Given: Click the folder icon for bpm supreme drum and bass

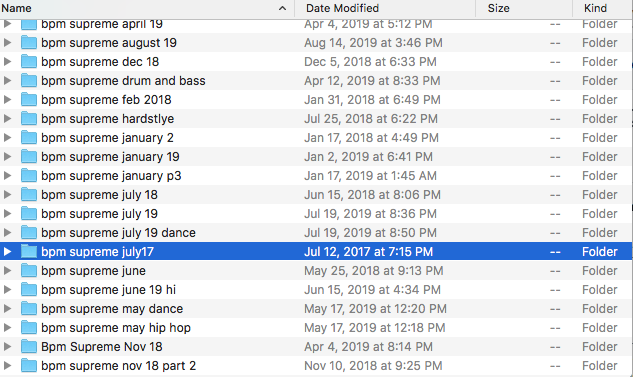Looking at the screenshot, I should (x=29, y=81).
